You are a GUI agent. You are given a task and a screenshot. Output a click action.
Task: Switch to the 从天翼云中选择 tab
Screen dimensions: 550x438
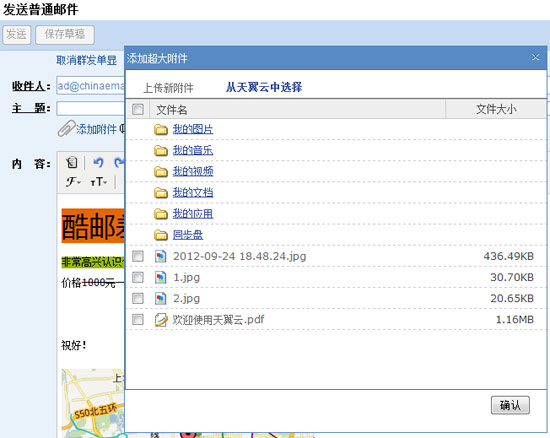264,87
